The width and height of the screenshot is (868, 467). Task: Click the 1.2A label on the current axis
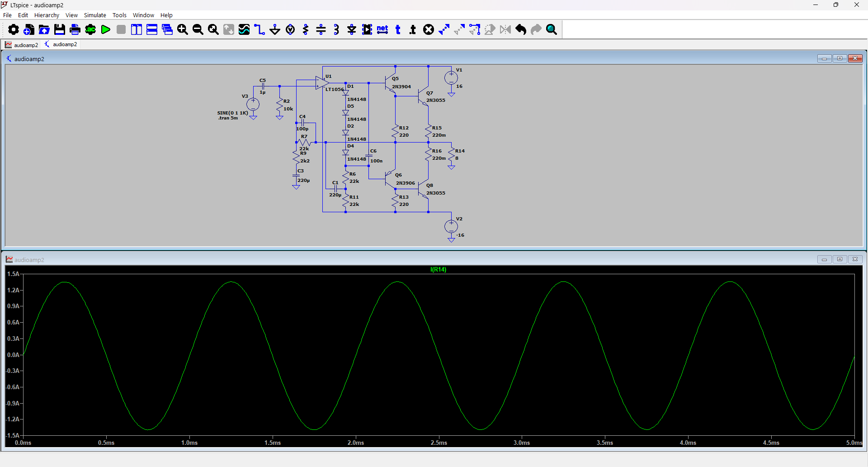pos(13,290)
